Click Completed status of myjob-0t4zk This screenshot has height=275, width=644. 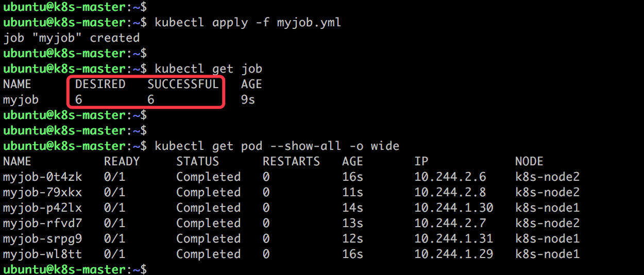(x=208, y=177)
